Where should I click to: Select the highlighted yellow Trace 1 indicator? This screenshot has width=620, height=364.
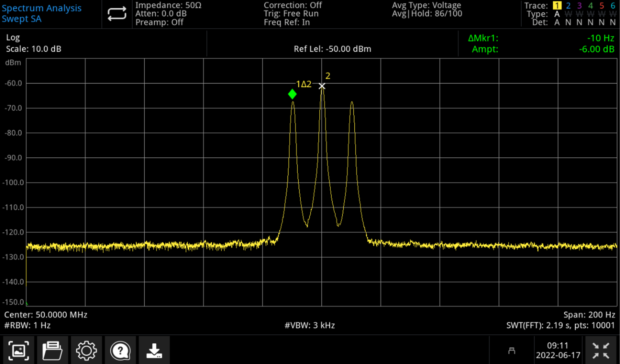point(557,5)
